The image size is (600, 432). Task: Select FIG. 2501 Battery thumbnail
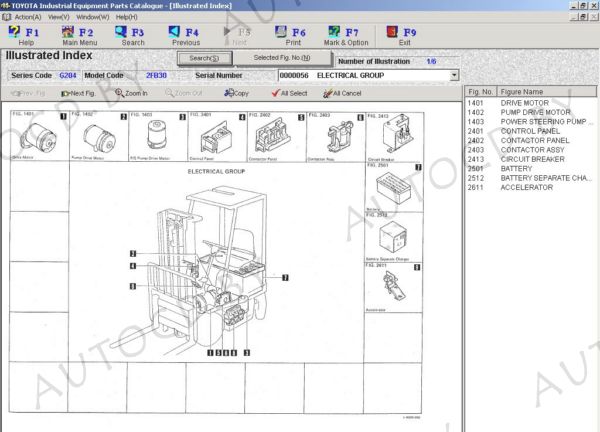(x=394, y=187)
